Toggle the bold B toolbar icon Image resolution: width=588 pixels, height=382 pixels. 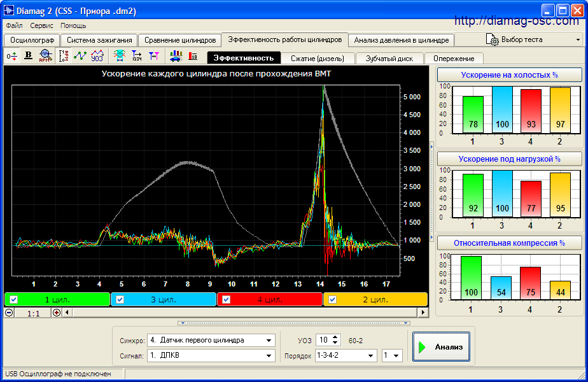point(28,56)
